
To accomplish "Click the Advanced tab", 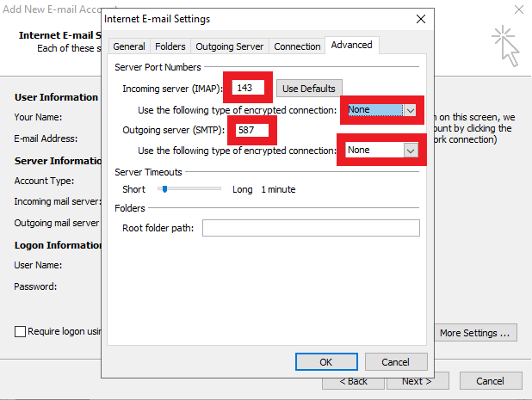I will pos(351,46).
